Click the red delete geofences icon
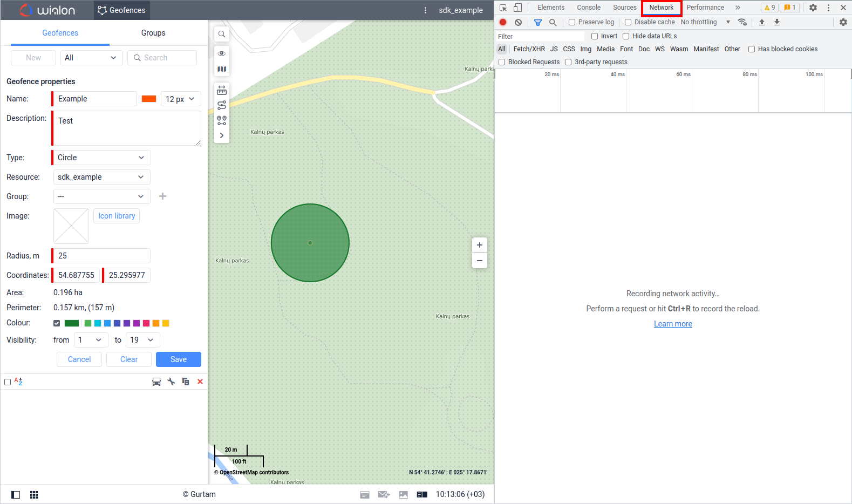The width and height of the screenshot is (852, 504). (200, 382)
